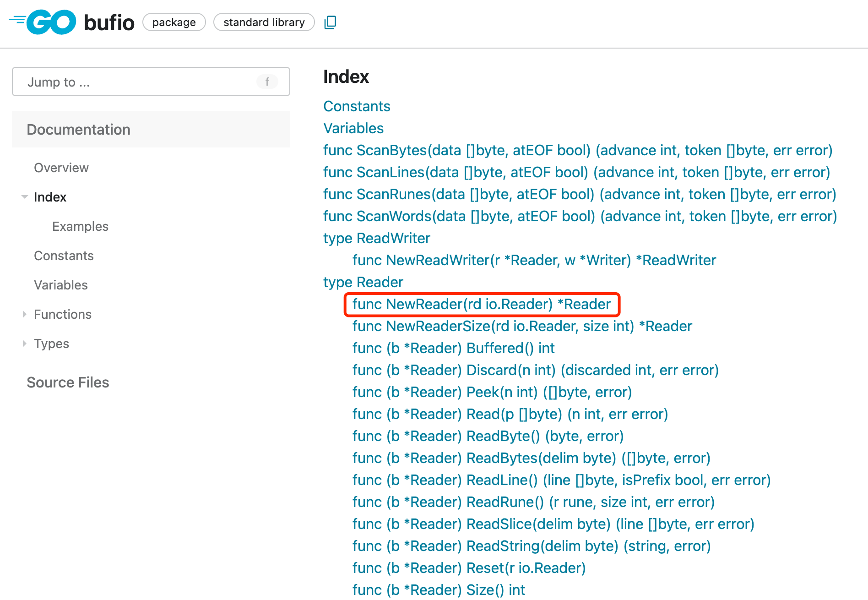Open the Reader Peek method link
Viewport: 868px width, 600px height.
point(492,392)
